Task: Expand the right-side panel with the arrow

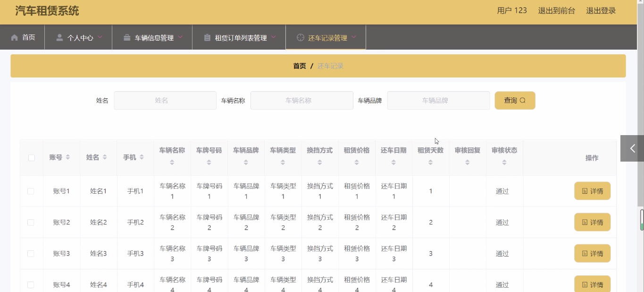Action: tap(632, 148)
